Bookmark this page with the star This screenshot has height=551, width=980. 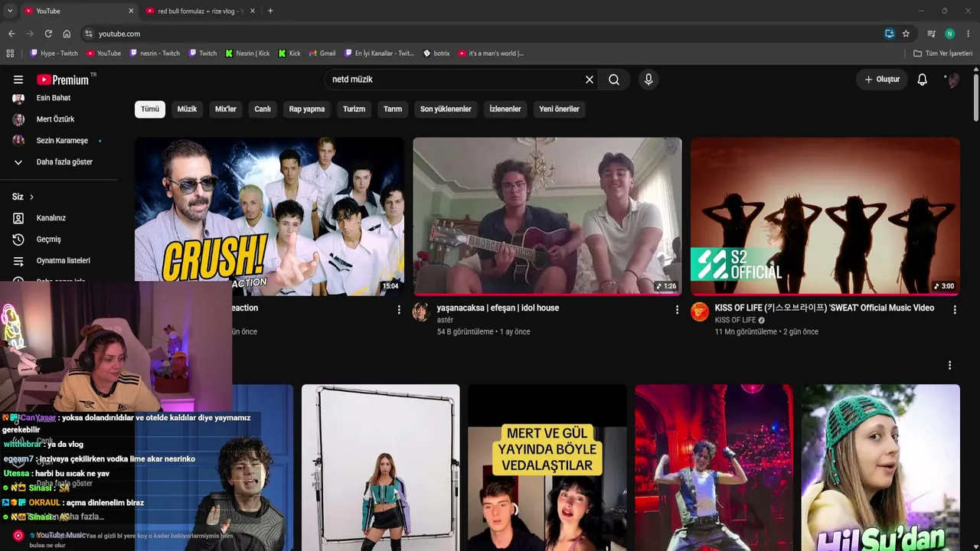906,34
